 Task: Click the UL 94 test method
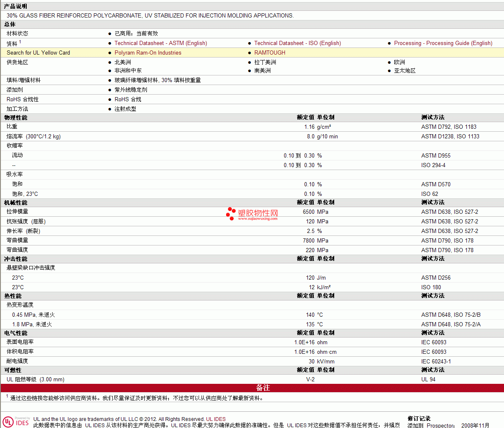point(428,379)
